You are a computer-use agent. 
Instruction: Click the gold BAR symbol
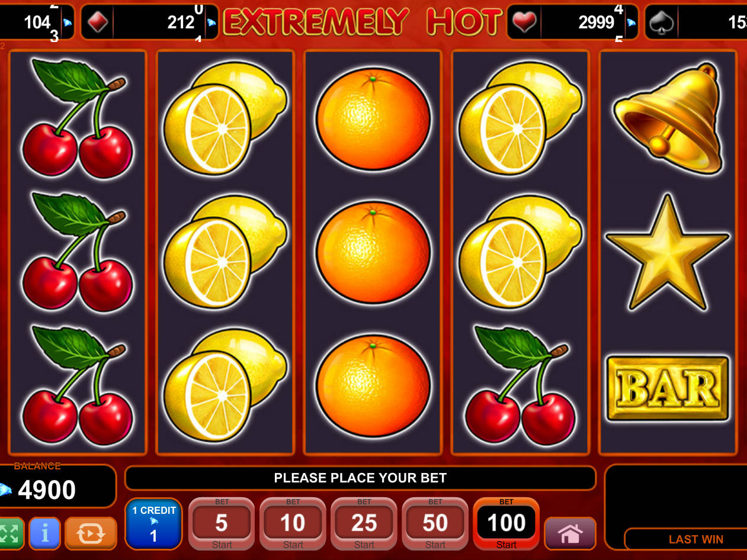pyautogui.click(x=668, y=388)
